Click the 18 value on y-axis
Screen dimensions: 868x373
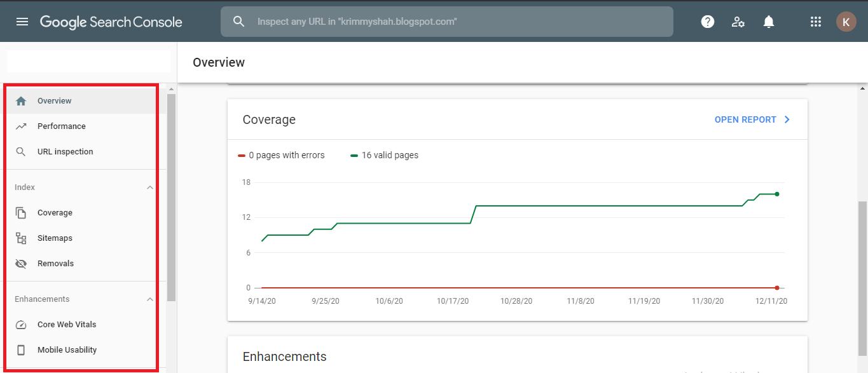246,182
